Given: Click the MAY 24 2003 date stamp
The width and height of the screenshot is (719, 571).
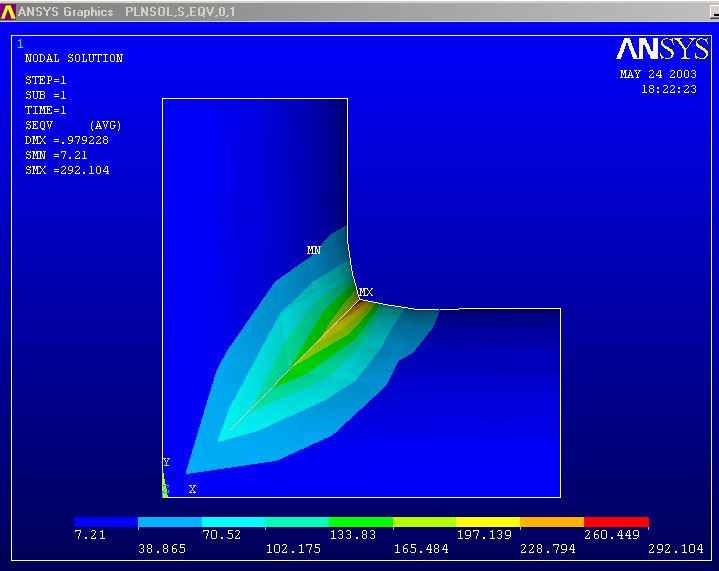Looking at the screenshot, I should pos(658,74).
